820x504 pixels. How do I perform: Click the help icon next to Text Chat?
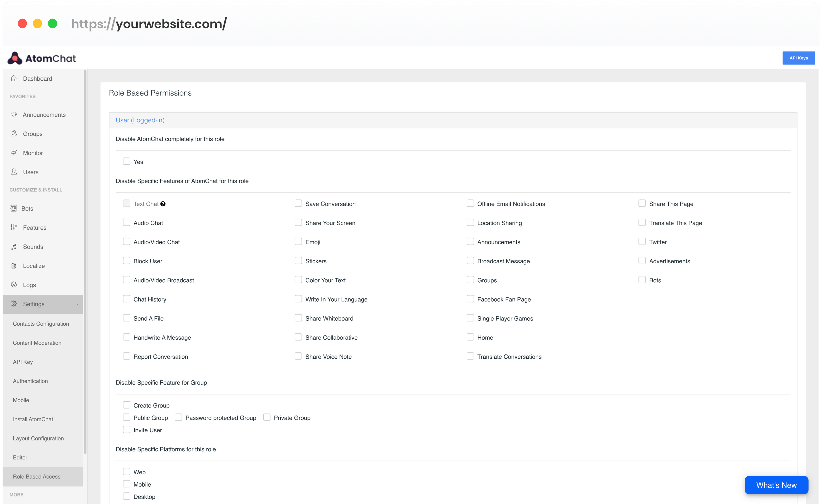[163, 204]
